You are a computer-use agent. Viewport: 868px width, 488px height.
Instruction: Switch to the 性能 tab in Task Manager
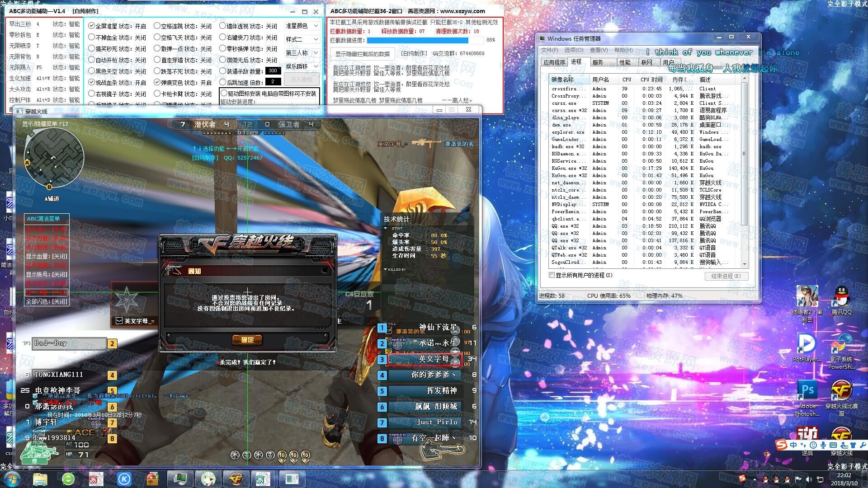point(625,62)
